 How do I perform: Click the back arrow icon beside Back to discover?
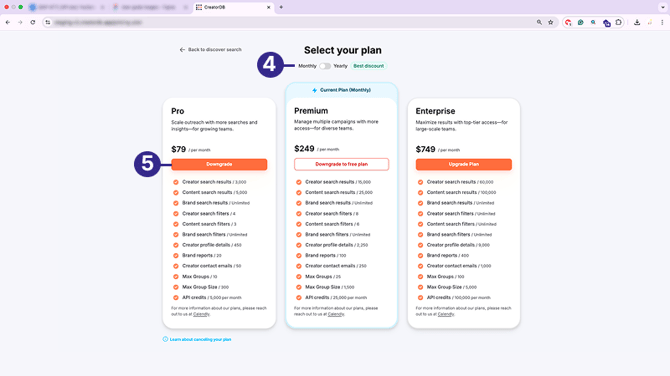182,50
